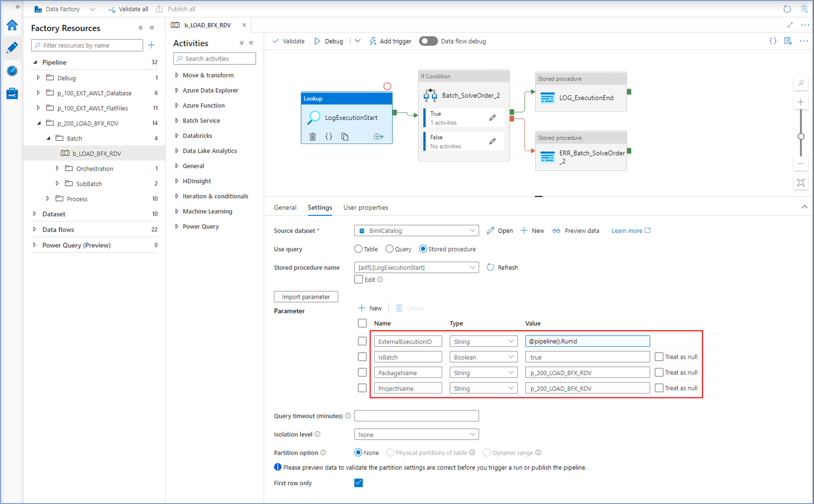
Task: Click the Search activities field
Action: pos(214,58)
